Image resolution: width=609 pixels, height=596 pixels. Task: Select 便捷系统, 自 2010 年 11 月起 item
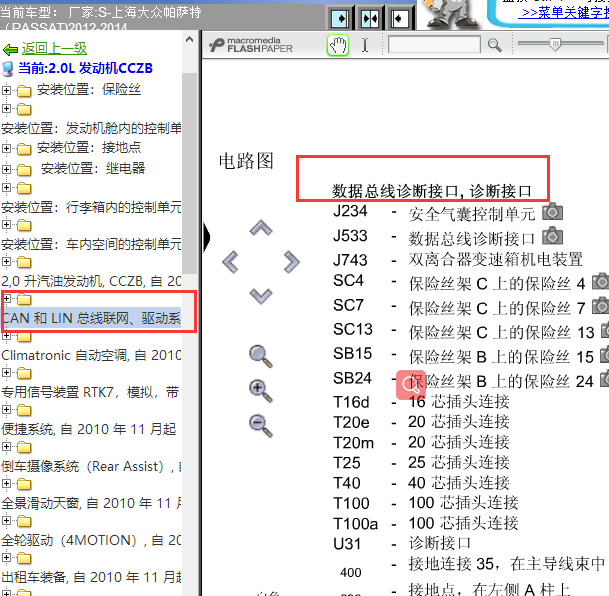point(89,429)
